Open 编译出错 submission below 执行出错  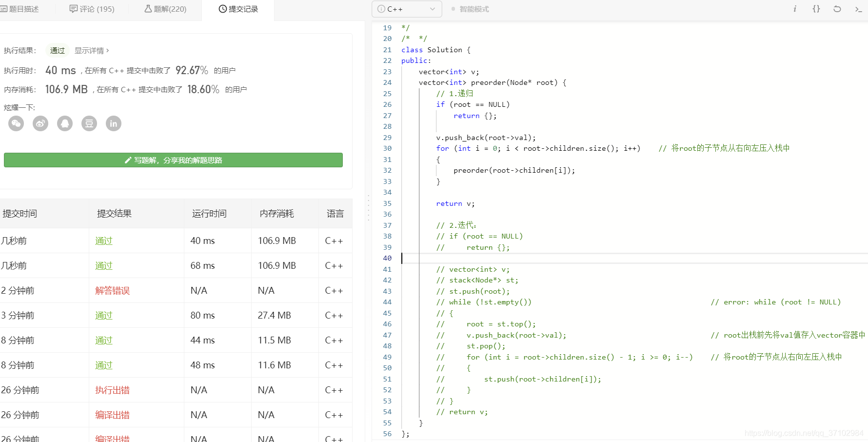pos(112,415)
